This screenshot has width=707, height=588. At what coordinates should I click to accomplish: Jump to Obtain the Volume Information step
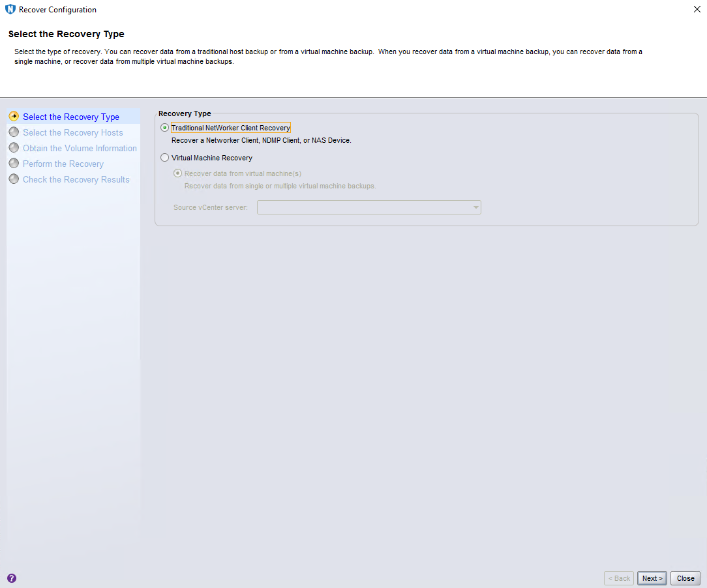point(80,149)
